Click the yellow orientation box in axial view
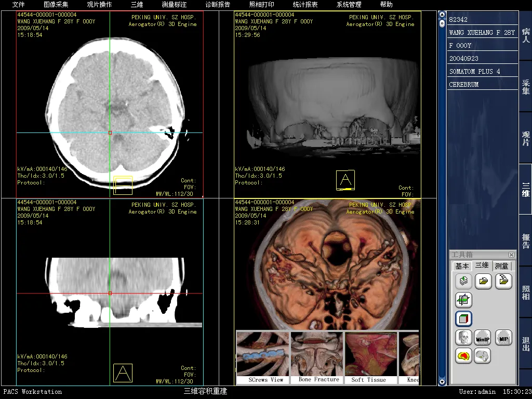Screen dimensions: 532x399 [123, 185]
